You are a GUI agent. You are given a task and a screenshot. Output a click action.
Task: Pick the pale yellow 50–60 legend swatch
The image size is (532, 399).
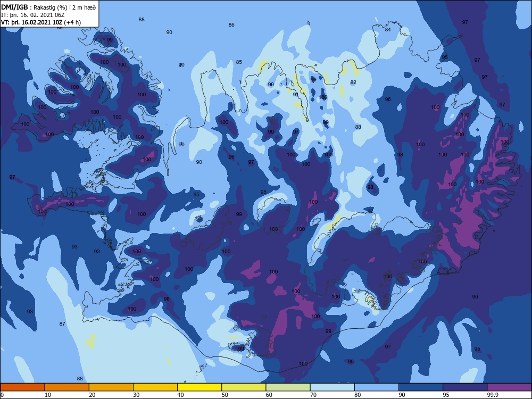pyautogui.click(x=244, y=387)
